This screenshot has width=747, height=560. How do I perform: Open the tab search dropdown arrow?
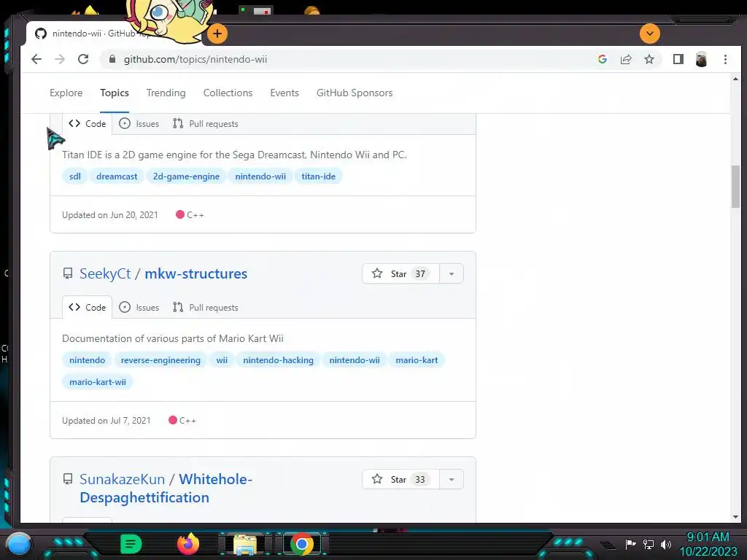click(650, 34)
